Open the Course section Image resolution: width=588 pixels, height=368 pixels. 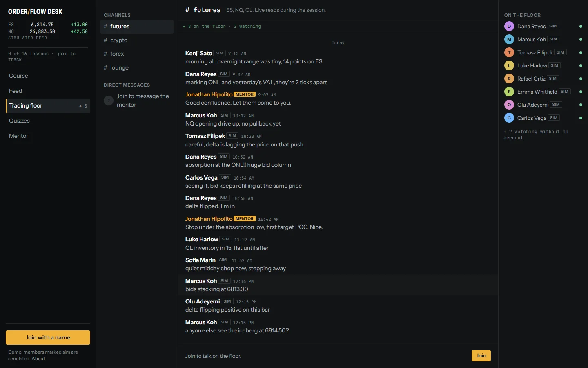point(48,76)
